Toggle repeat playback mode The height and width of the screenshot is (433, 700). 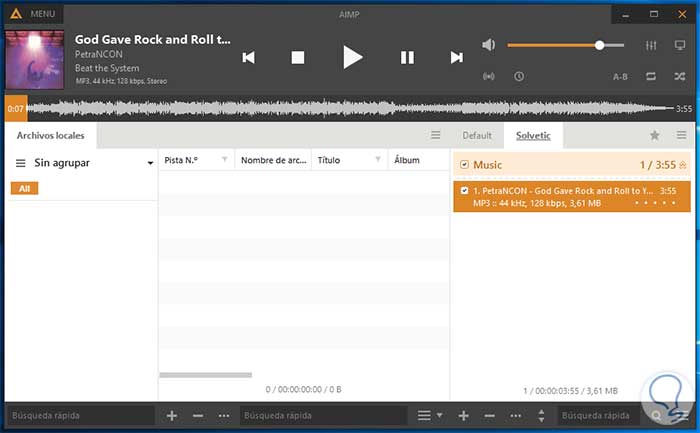[x=651, y=76]
